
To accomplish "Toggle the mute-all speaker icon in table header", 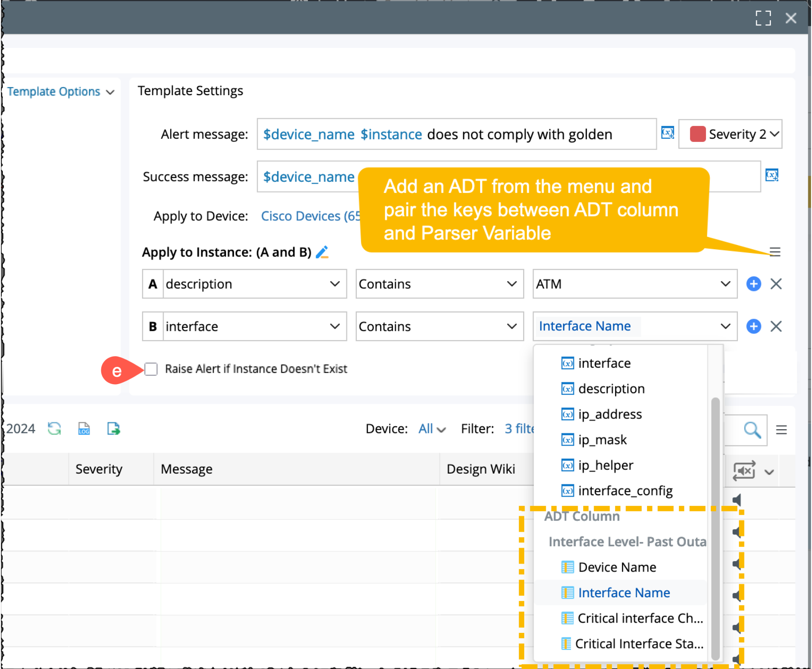I will pyautogui.click(x=744, y=471).
